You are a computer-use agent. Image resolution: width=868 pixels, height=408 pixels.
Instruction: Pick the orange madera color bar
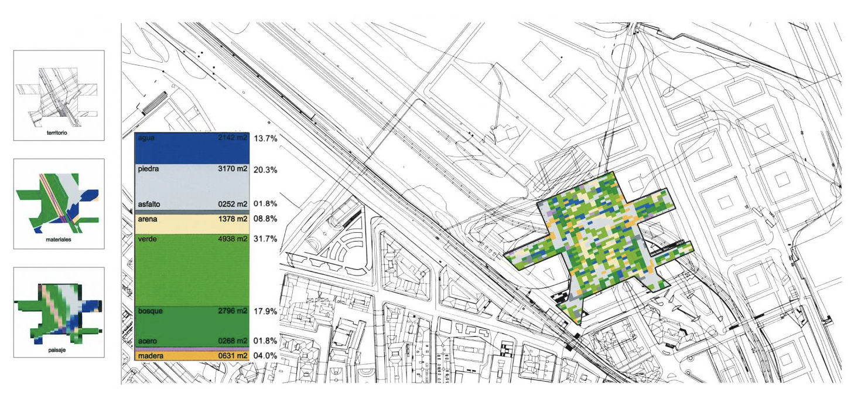[x=193, y=356]
